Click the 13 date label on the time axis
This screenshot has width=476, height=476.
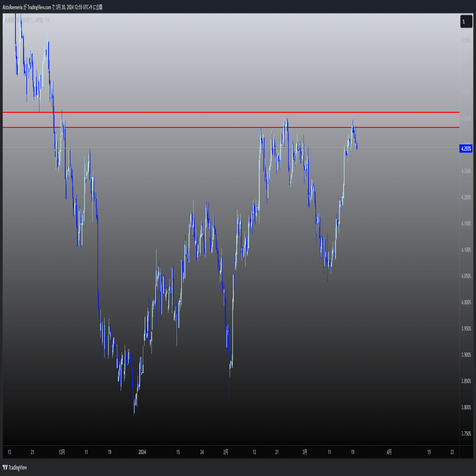point(9,452)
